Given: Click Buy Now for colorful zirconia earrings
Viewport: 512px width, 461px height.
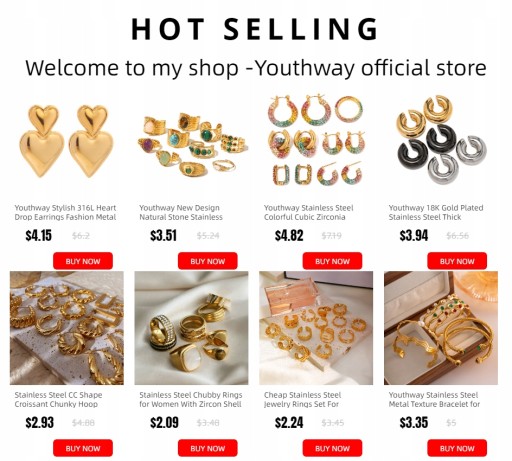Looking at the screenshot, I should (x=332, y=261).
